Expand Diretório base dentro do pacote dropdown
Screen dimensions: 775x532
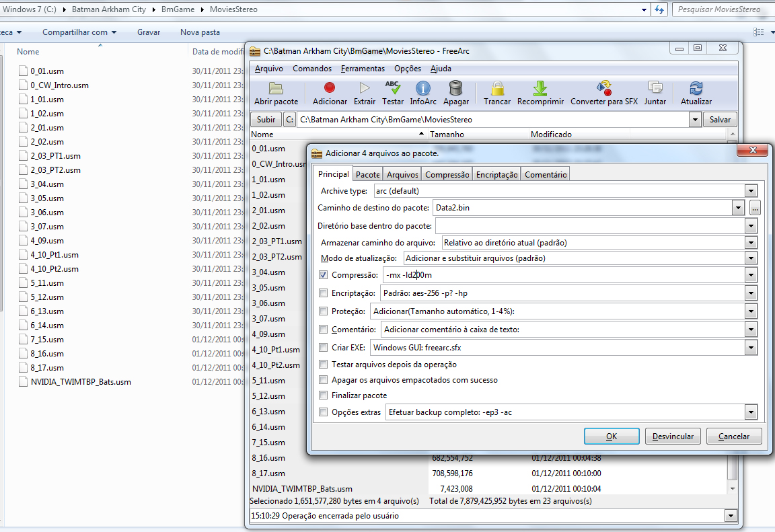(x=751, y=226)
